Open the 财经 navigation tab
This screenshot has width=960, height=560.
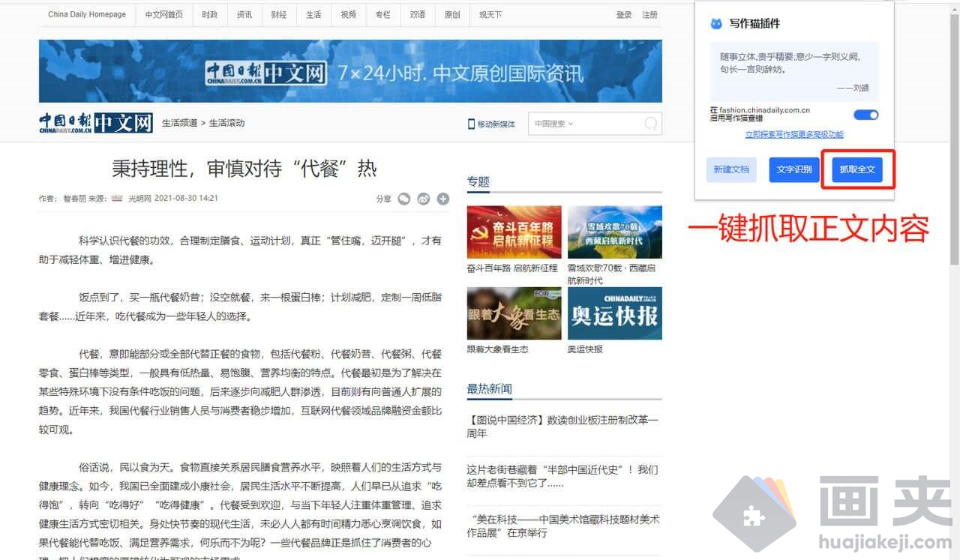pyautogui.click(x=279, y=14)
